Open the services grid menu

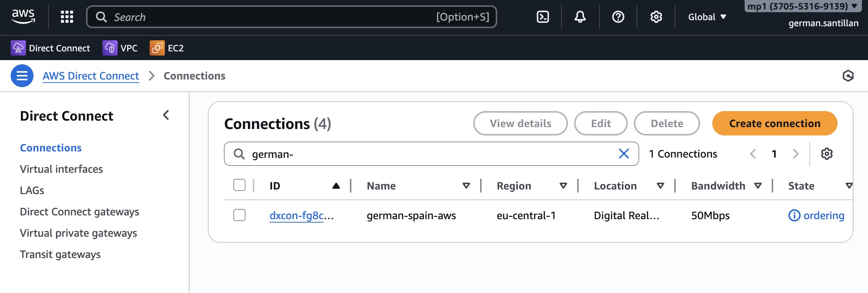point(67,17)
